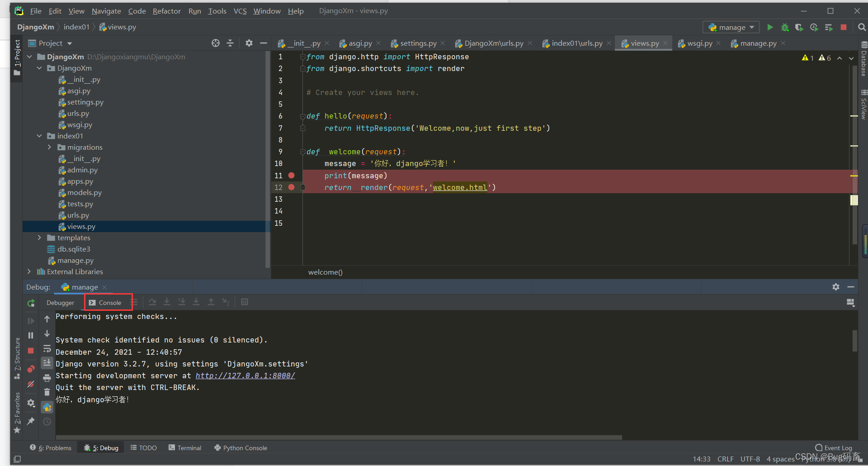Pin the Debug tab
The image size is (868, 466).
(x=31, y=421)
